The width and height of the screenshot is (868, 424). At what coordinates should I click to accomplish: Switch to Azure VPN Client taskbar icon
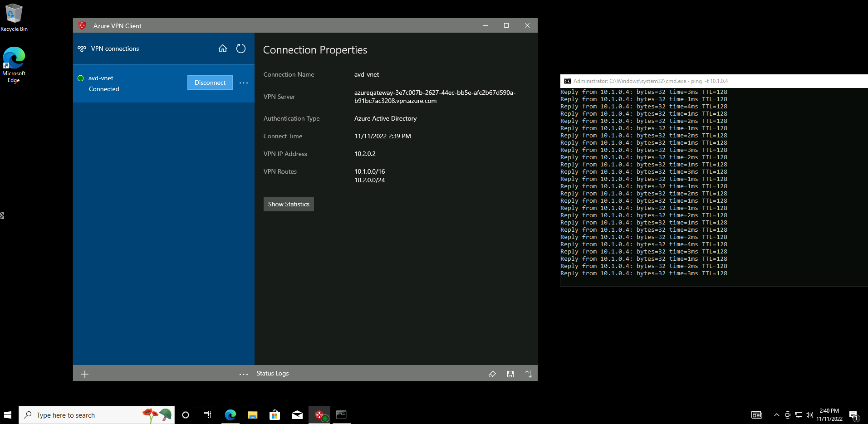pyautogui.click(x=320, y=415)
